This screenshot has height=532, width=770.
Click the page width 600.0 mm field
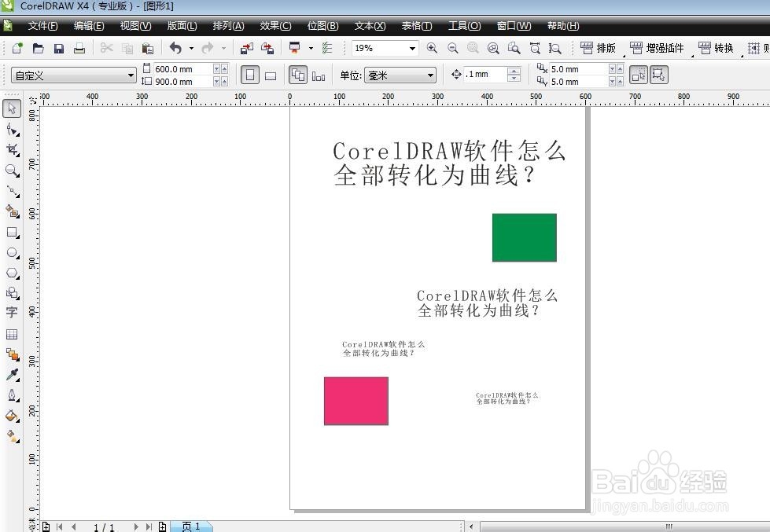[184, 69]
